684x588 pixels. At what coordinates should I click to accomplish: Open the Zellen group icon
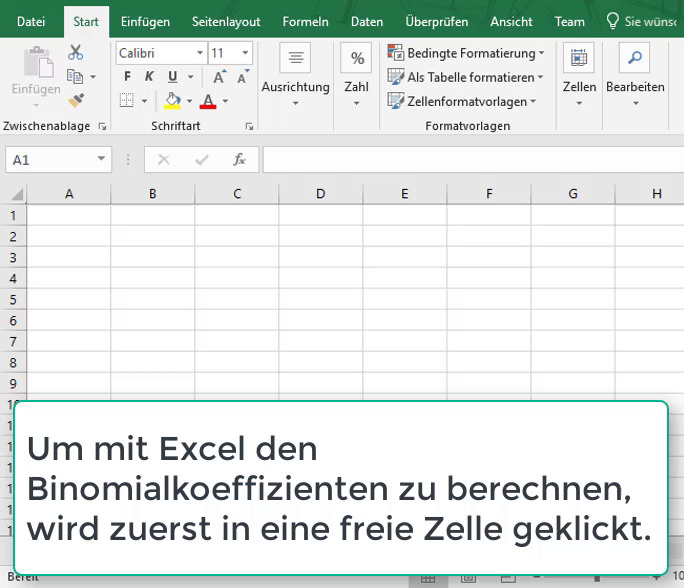579,58
